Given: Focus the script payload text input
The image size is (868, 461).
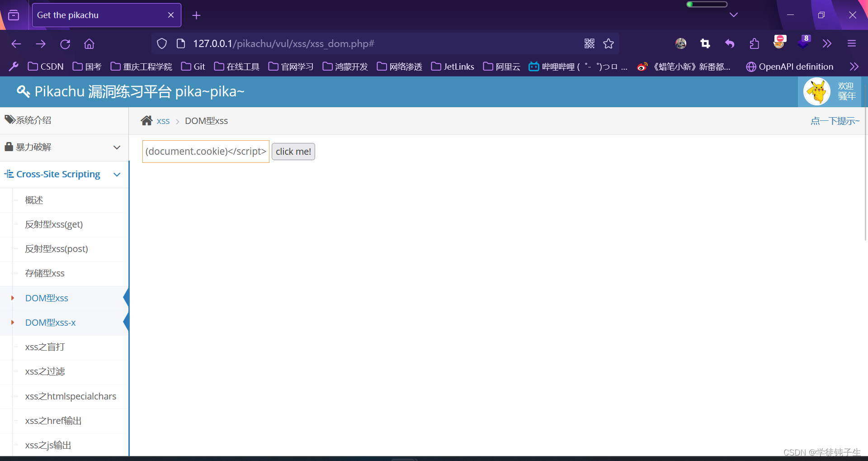Looking at the screenshot, I should click(206, 152).
